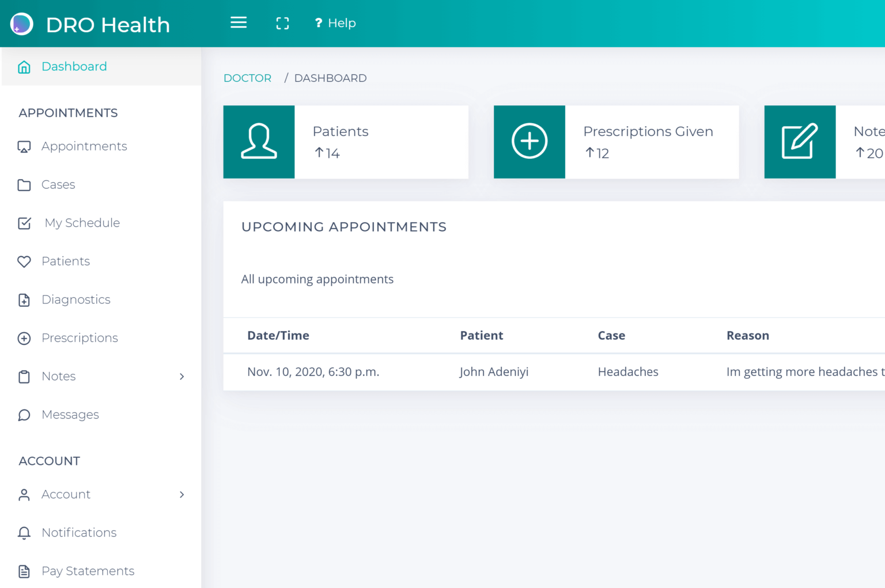Open Patients via the heart icon

coord(24,261)
